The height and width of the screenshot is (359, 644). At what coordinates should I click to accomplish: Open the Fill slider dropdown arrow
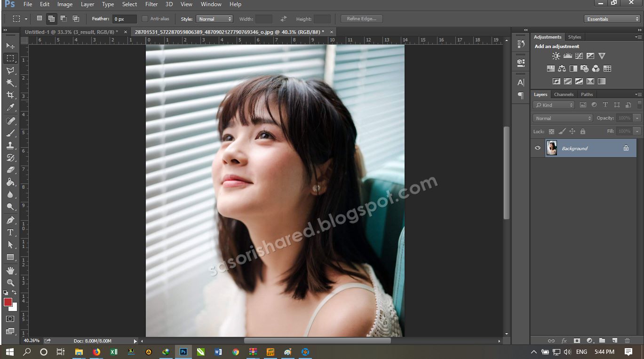tap(637, 131)
